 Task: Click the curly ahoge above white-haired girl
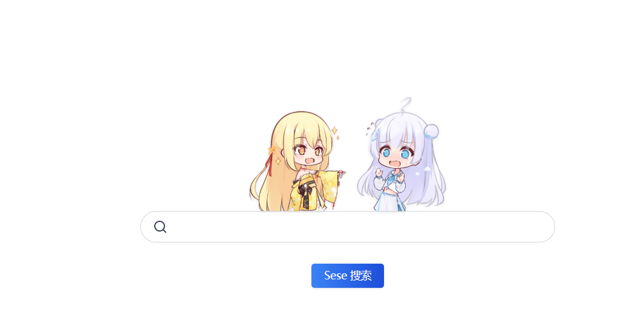point(405,105)
